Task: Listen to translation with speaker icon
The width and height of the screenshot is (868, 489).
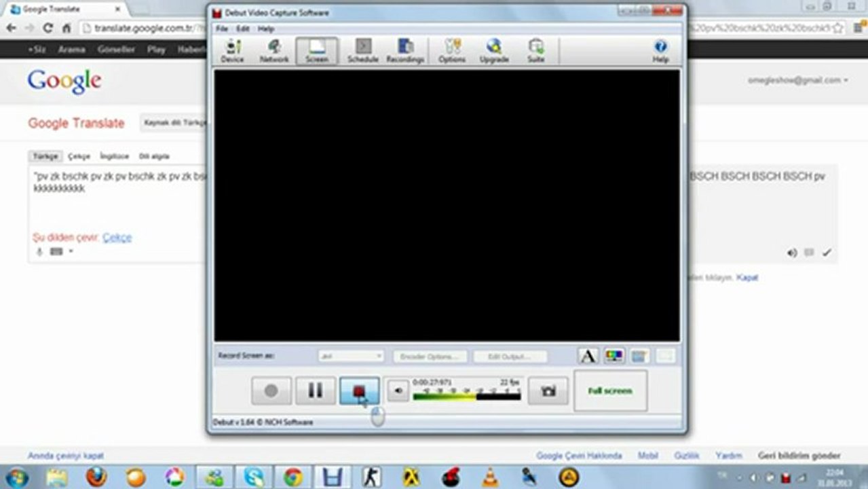Action: pyautogui.click(x=792, y=253)
